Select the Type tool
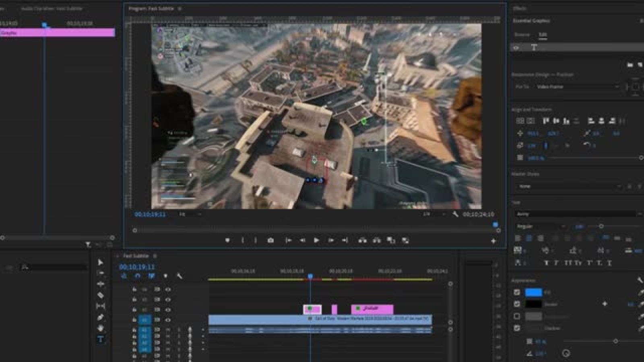Viewport: 644px width, 362px height. [100, 339]
